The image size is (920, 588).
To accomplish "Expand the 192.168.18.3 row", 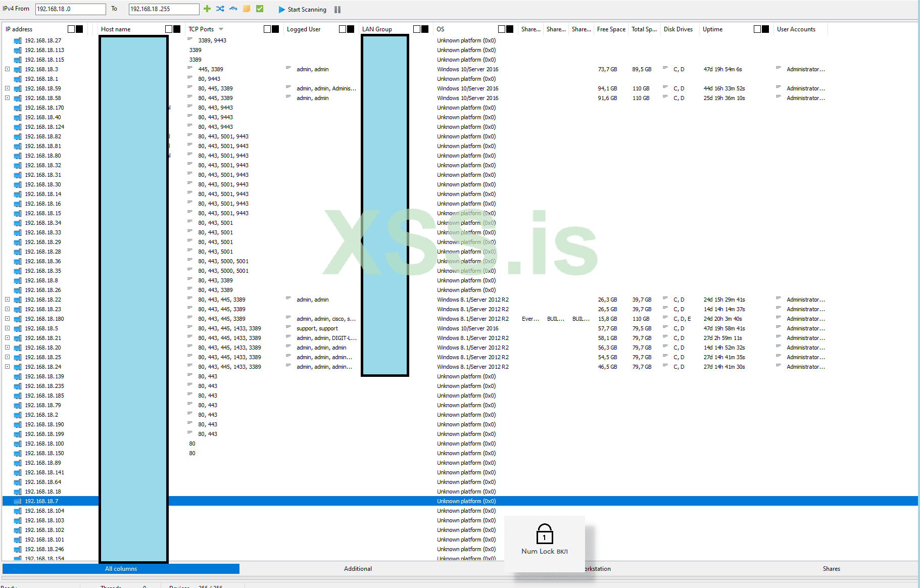I will [x=7, y=69].
